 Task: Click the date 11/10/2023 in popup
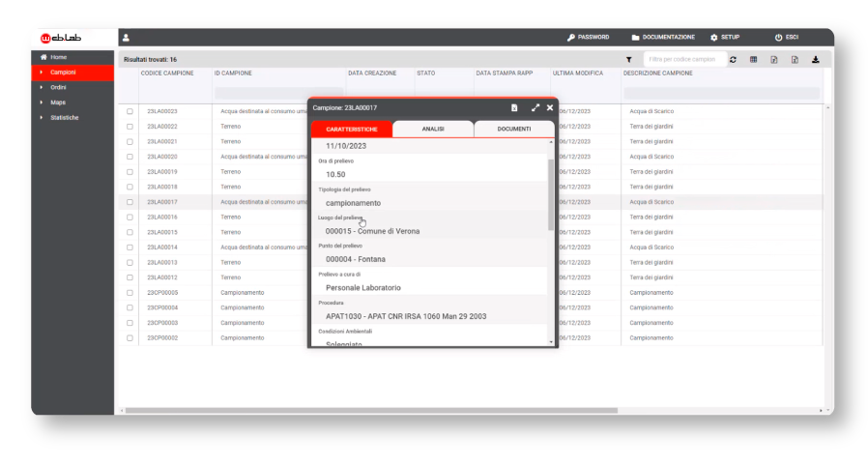click(x=346, y=146)
